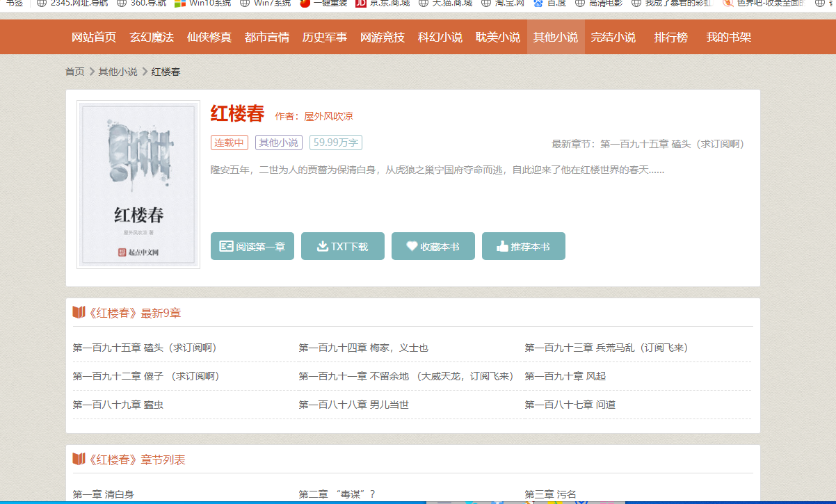The image size is (836, 504).
Task: Click the open-book icon beside 《红楼春》章节列表
Action: coord(79,460)
